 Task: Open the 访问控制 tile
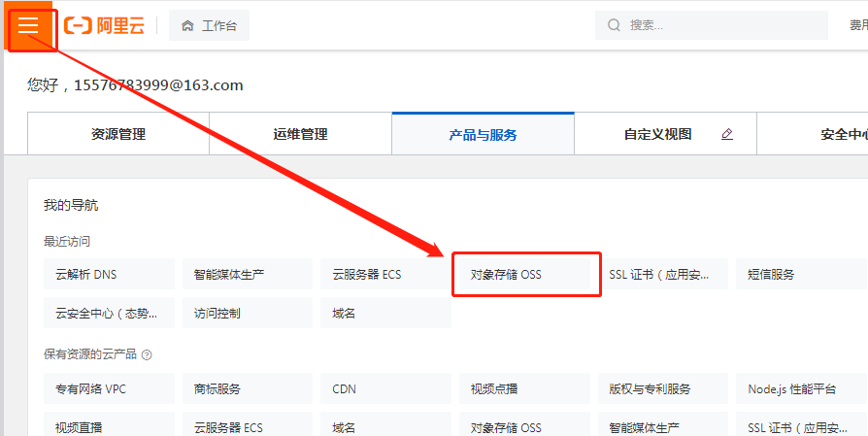248,313
